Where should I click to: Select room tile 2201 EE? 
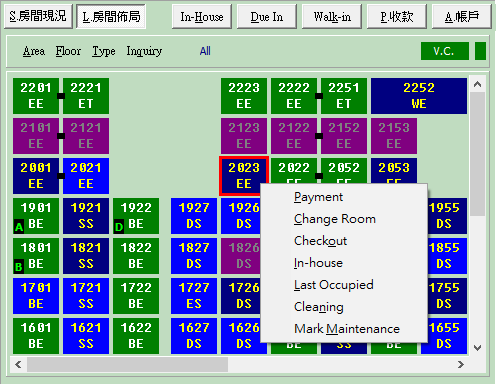coord(36,96)
